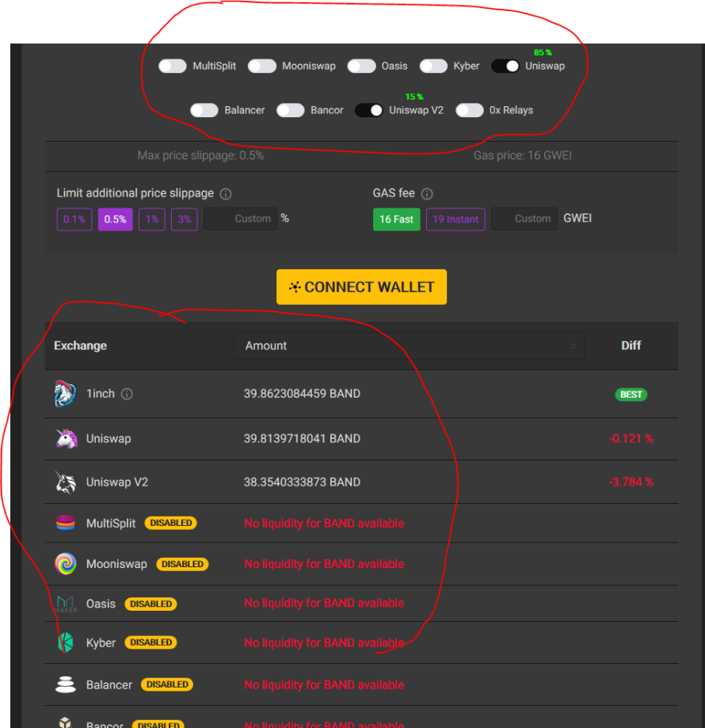705x728 pixels.
Task: Select 0.5% slippage option
Action: coord(115,219)
